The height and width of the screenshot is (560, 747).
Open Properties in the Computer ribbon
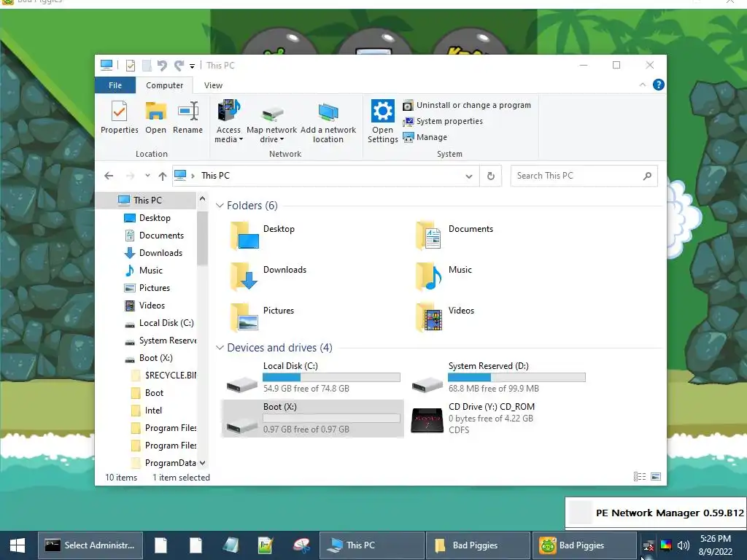click(x=119, y=117)
